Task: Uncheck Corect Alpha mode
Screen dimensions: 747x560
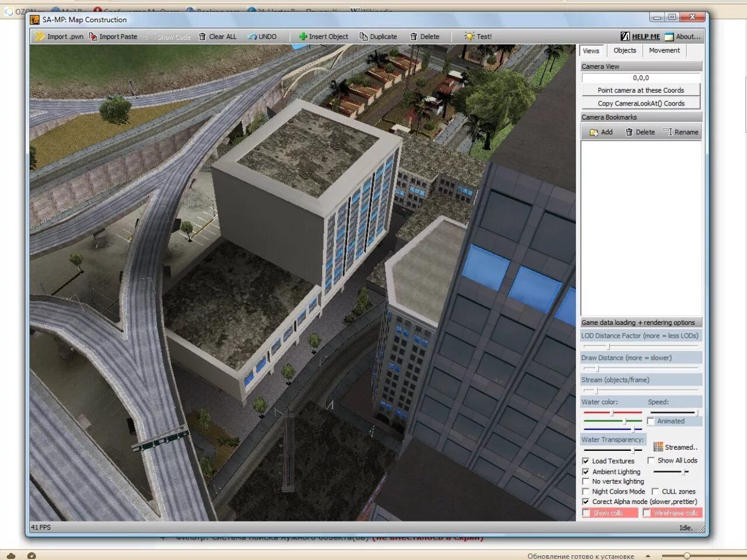Action: click(586, 502)
